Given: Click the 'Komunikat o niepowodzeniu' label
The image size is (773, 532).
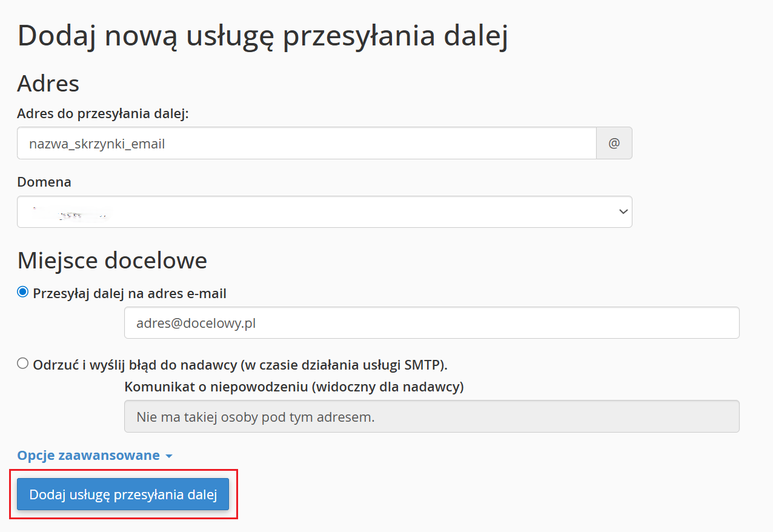Looking at the screenshot, I should click(294, 387).
